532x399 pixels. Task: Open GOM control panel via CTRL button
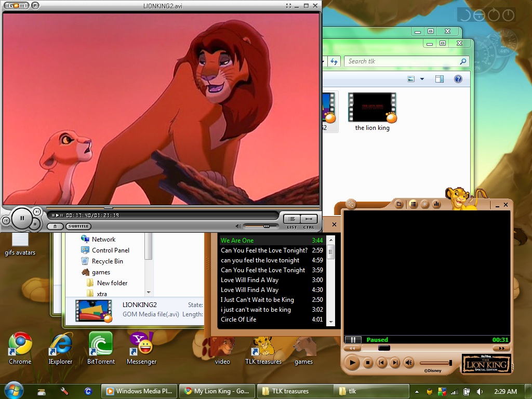(309, 219)
